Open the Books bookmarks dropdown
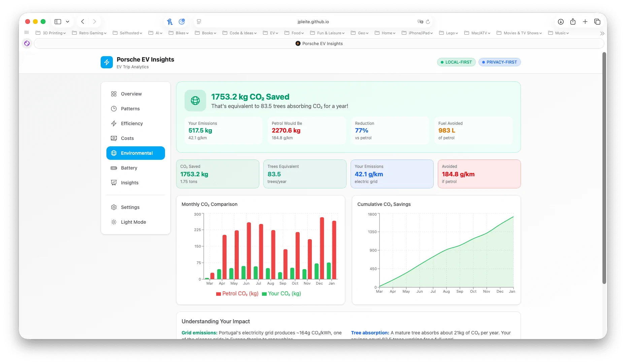The image size is (626, 364). pos(205,33)
